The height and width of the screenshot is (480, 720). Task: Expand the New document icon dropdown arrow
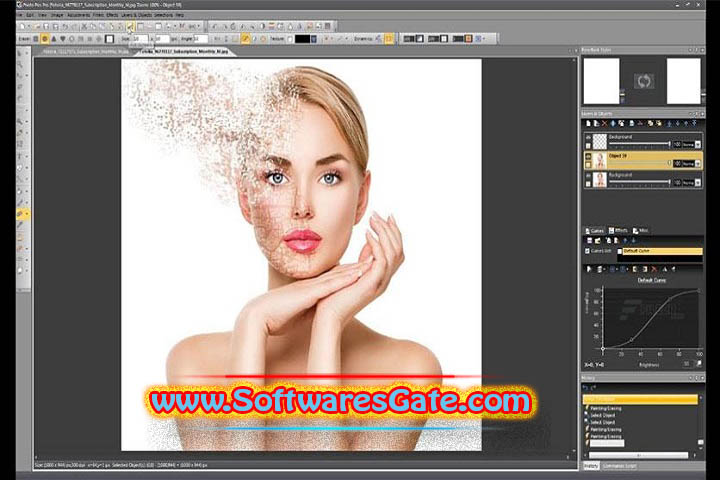[28, 27]
